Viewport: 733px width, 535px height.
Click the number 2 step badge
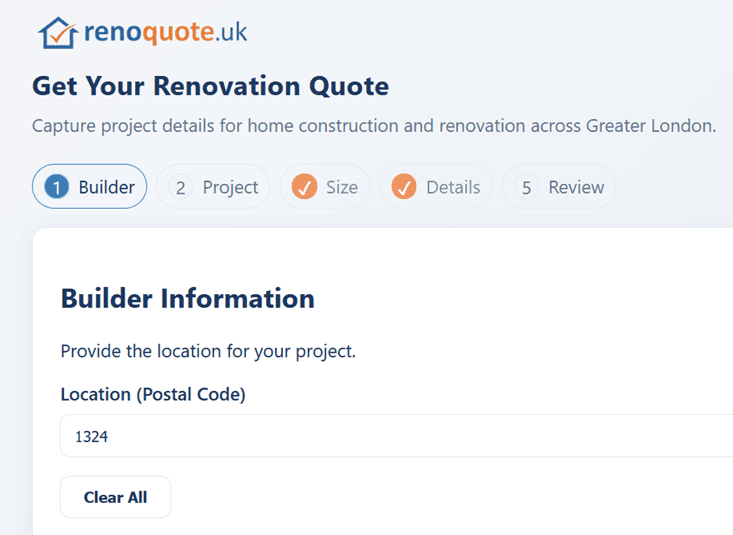pyautogui.click(x=181, y=187)
